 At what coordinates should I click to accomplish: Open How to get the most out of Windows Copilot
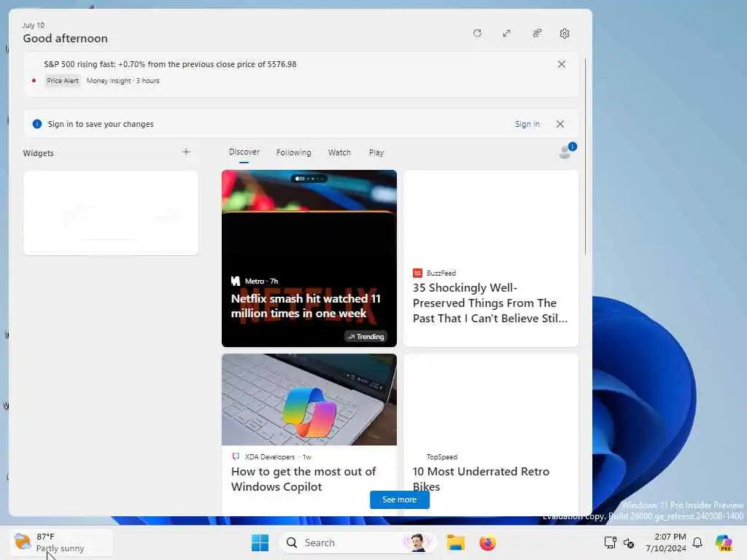[x=303, y=479]
